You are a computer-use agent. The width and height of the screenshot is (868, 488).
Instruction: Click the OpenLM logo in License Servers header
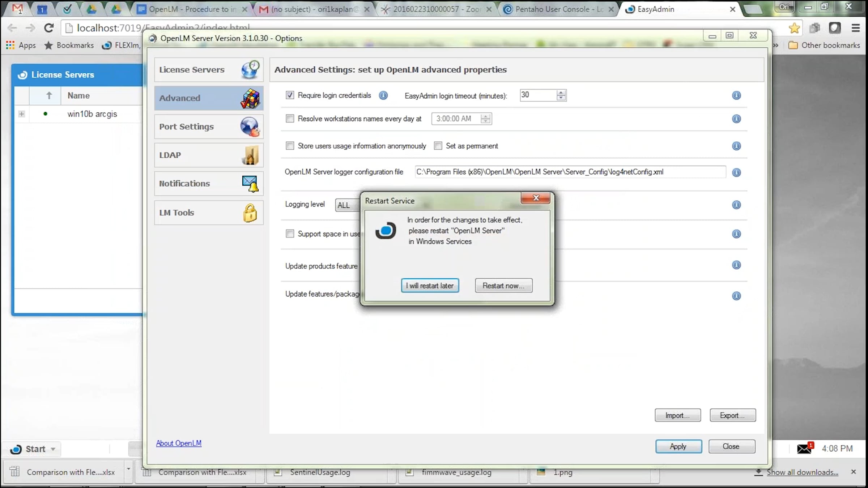[x=23, y=75]
